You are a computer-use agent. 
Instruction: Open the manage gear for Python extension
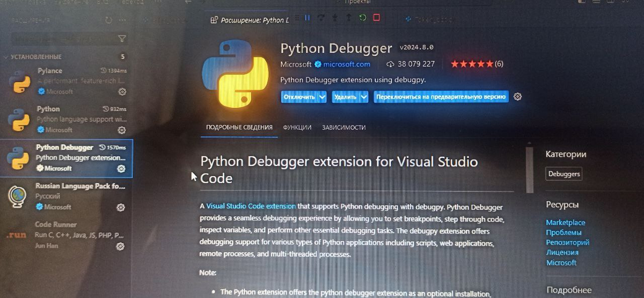122,130
